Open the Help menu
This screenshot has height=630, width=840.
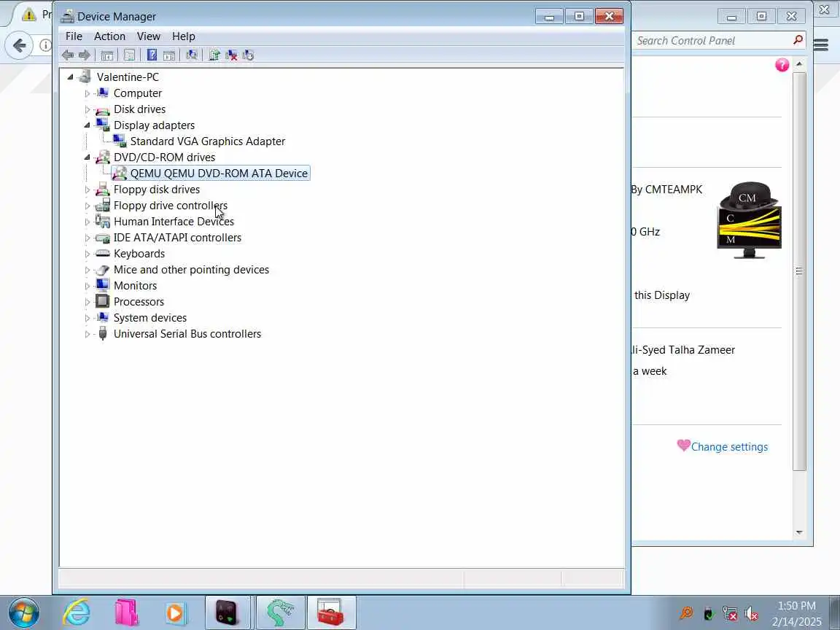[x=183, y=36]
